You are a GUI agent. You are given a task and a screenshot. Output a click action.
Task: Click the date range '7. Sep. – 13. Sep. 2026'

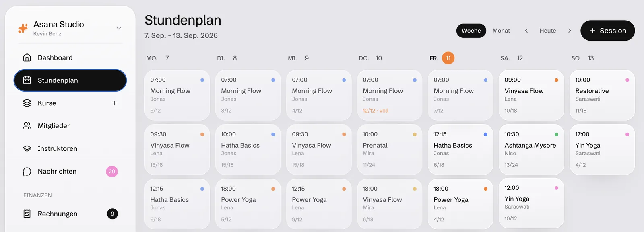181,35
